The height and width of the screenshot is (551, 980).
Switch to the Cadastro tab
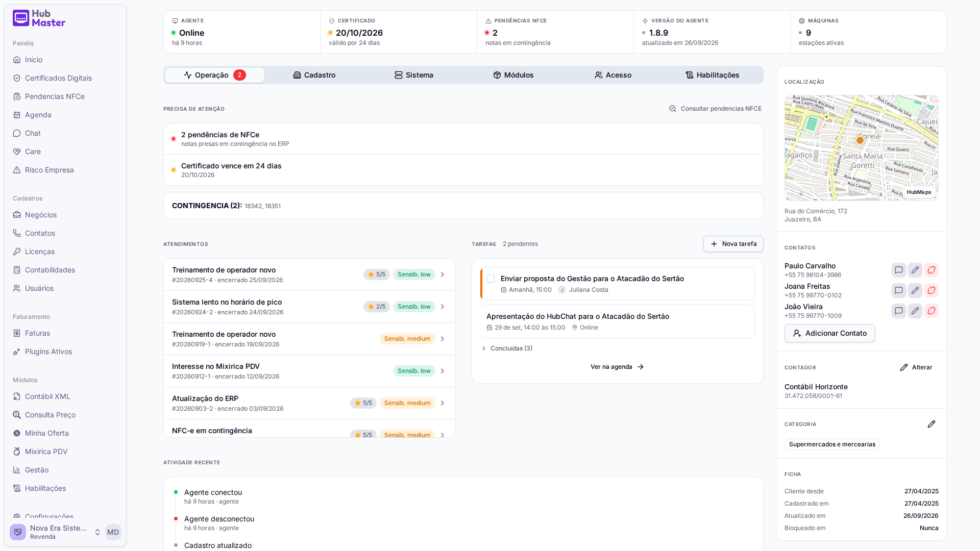coord(314,75)
